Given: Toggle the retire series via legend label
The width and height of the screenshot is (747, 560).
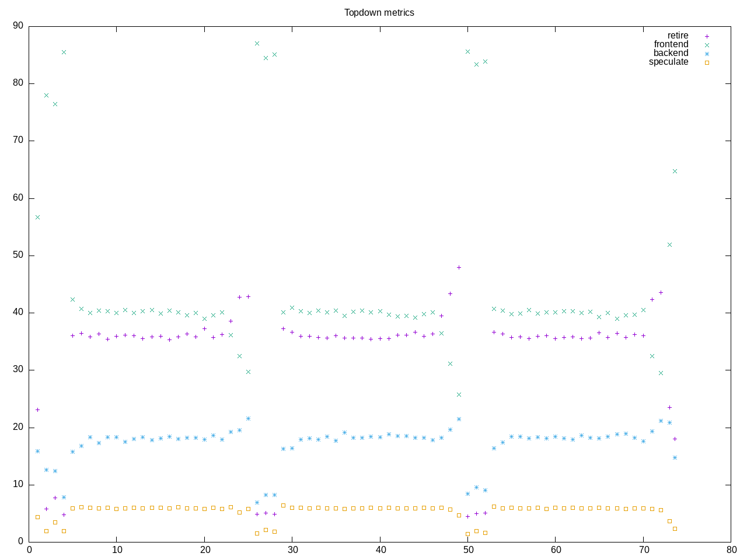Looking at the screenshot, I should 678,36.
